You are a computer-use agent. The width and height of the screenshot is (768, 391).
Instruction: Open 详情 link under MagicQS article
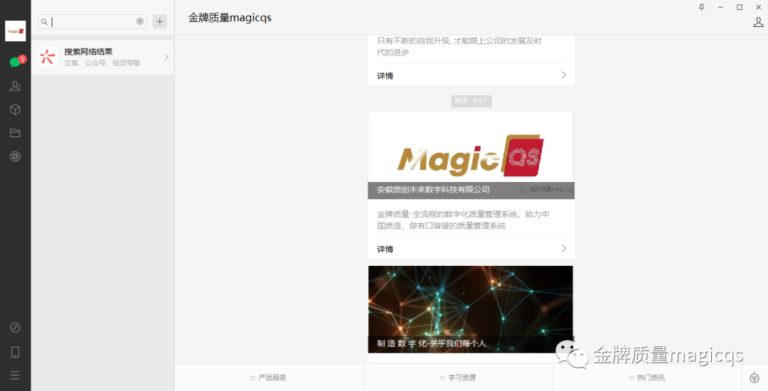[x=471, y=249]
